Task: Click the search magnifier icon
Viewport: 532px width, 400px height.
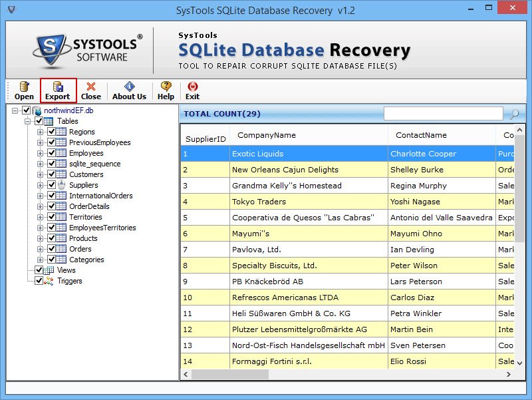Action: click(x=514, y=113)
